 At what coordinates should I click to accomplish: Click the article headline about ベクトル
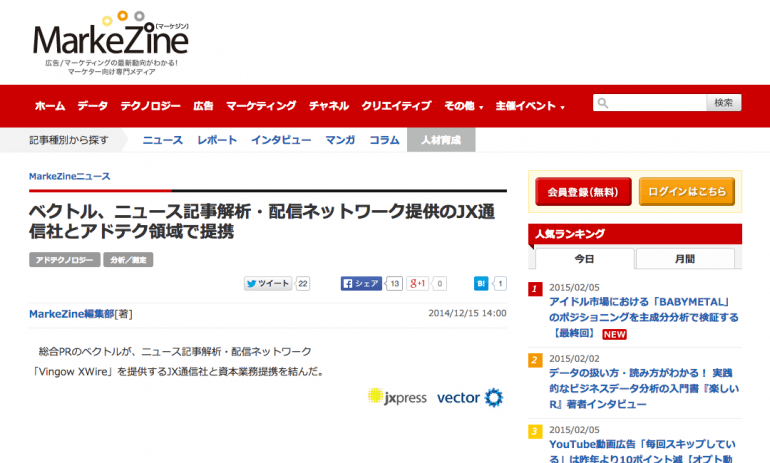pyautogui.click(x=262, y=221)
